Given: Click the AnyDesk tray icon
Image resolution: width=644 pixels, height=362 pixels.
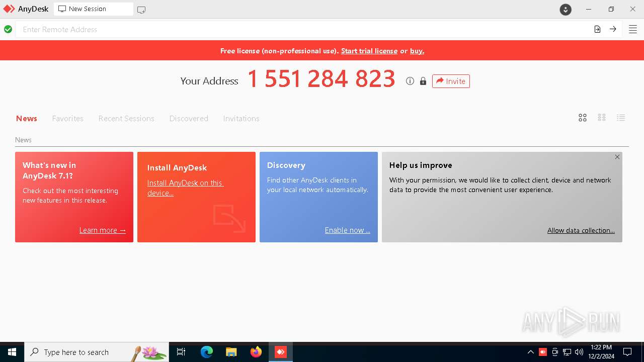Looking at the screenshot, I should (x=543, y=352).
